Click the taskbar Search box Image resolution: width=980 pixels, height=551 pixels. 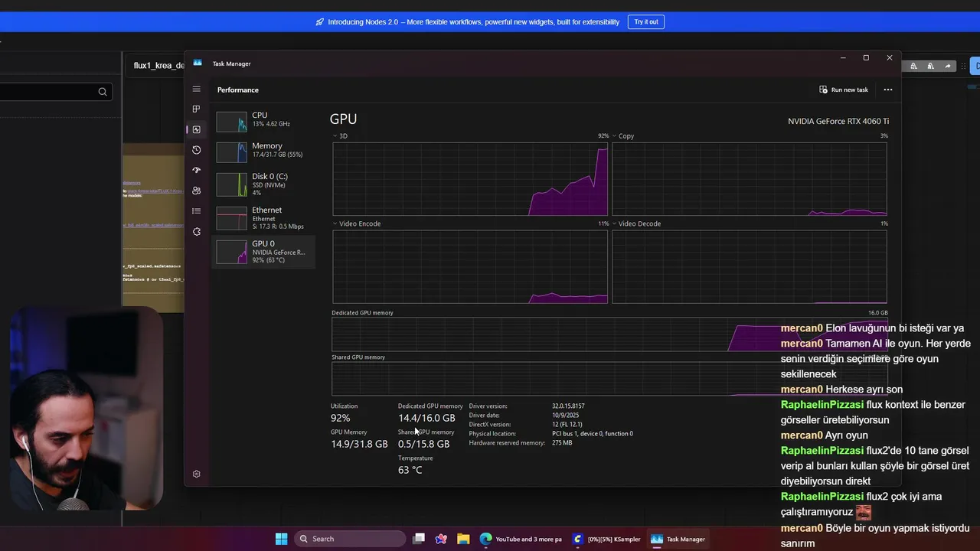click(x=349, y=539)
